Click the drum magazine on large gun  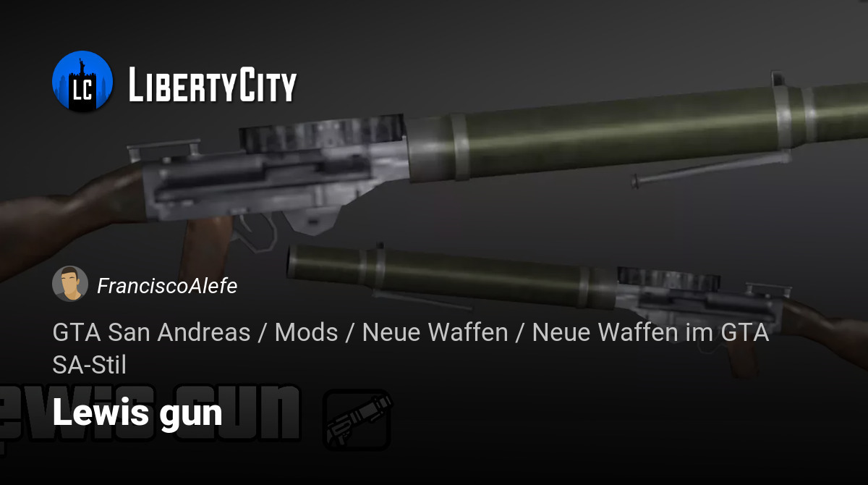(x=323, y=134)
